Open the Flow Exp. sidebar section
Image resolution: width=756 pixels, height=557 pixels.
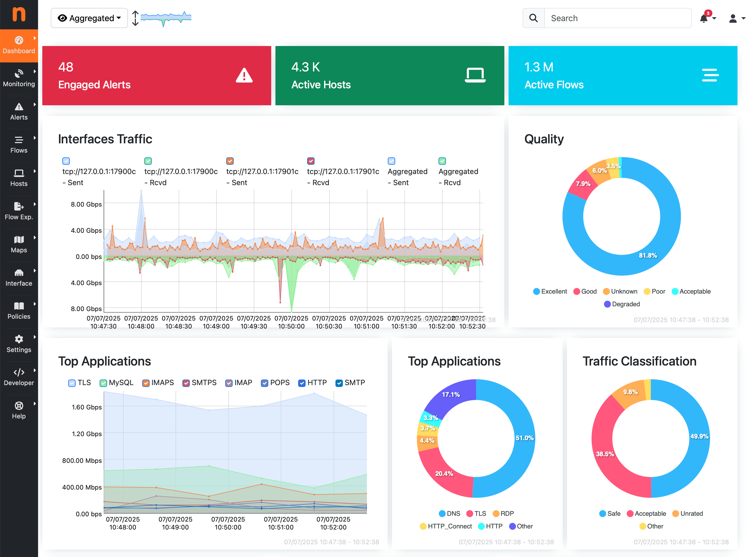(x=19, y=211)
